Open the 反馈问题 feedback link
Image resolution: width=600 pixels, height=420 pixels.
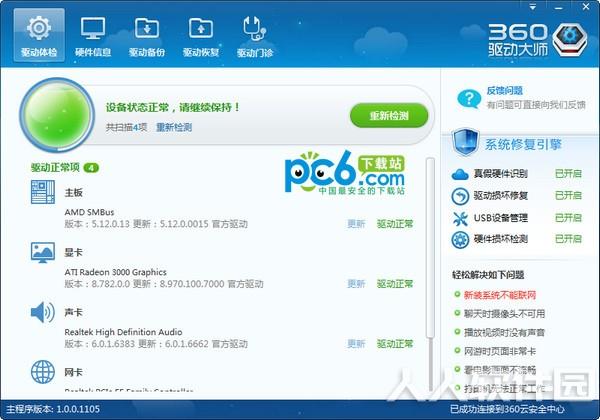pos(504,91)
